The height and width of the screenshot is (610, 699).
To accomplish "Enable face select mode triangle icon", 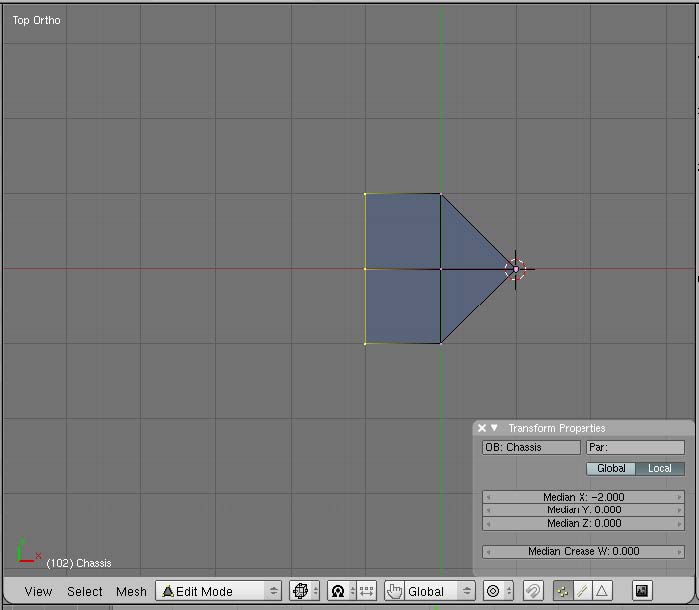I will [602, 591].
